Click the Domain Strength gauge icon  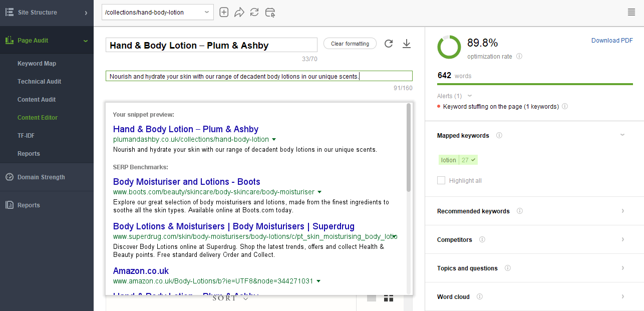tap(9, 177)
